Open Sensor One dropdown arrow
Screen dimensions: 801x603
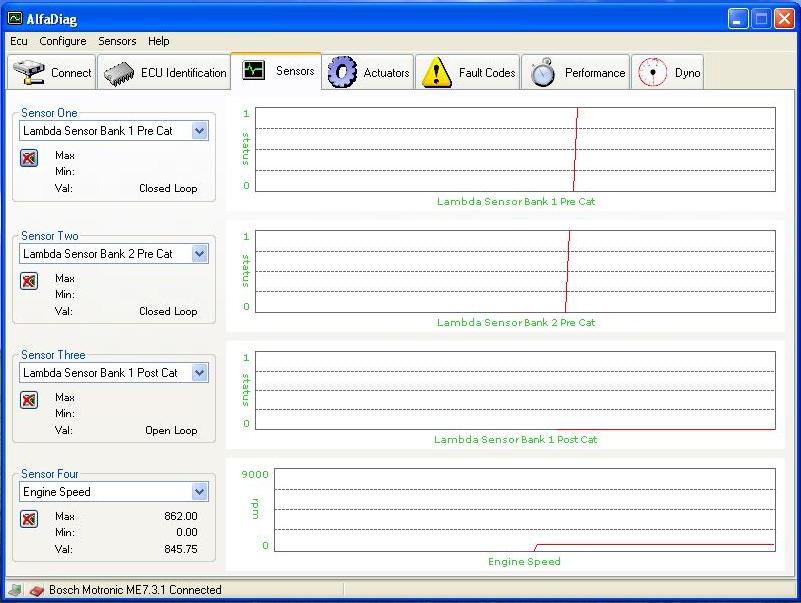pos(200,131)
